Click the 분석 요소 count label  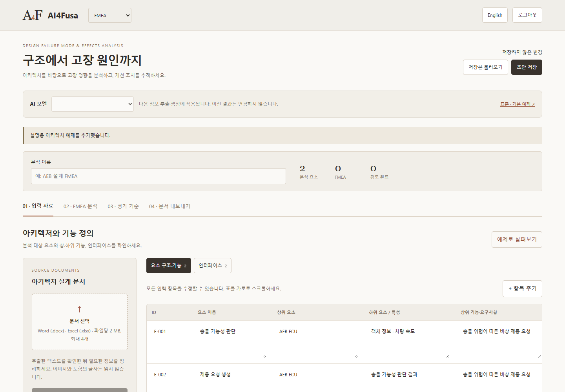[x=309, y=177]
